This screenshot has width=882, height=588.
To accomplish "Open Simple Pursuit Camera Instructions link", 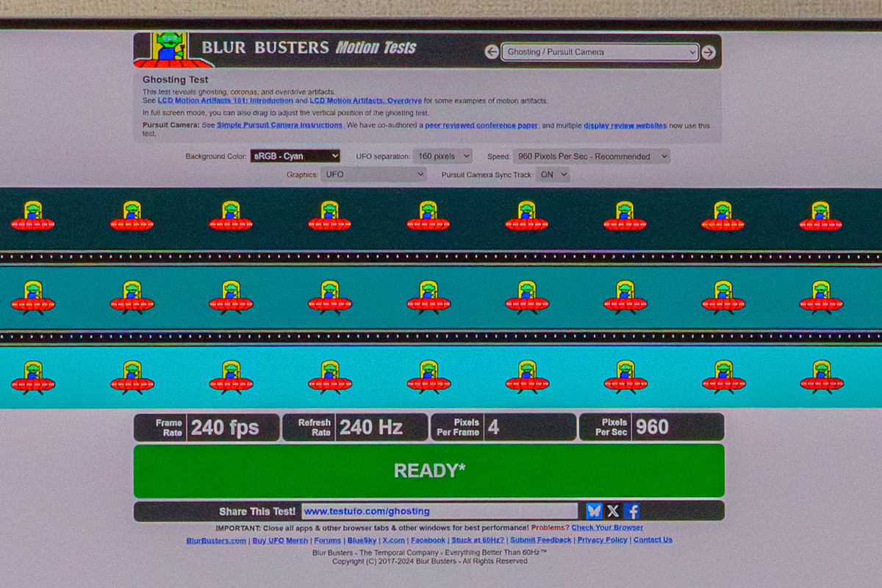I will click(279, 126).
